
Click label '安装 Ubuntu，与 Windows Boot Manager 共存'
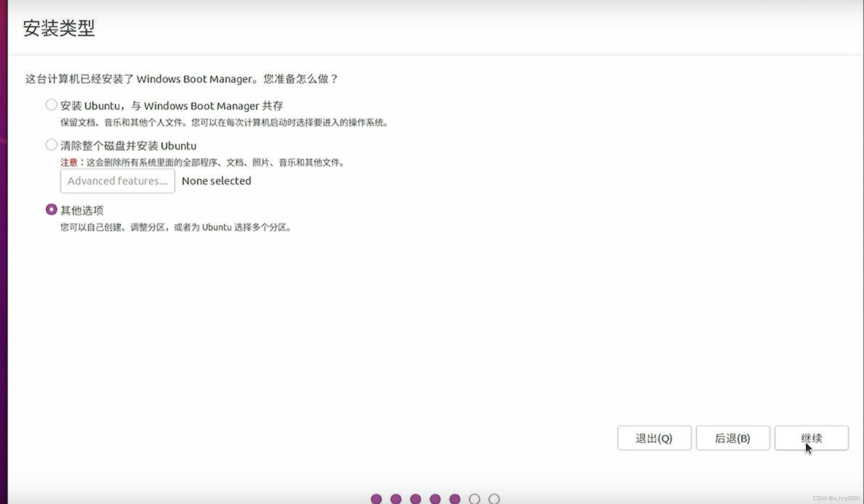[172, 106]
